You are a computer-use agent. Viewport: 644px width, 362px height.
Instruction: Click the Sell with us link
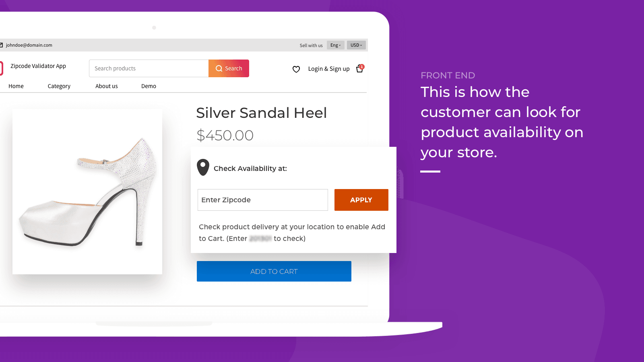coord(311,45)
